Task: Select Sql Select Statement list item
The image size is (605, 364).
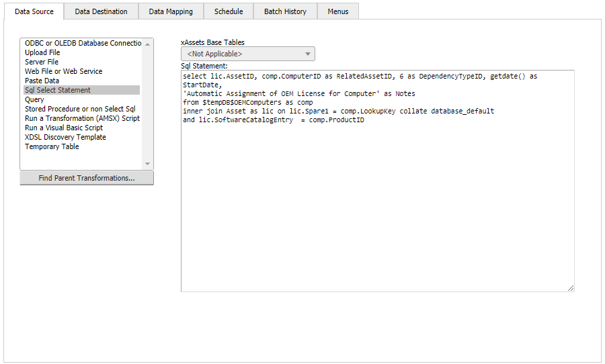Action: coord(82,90)
